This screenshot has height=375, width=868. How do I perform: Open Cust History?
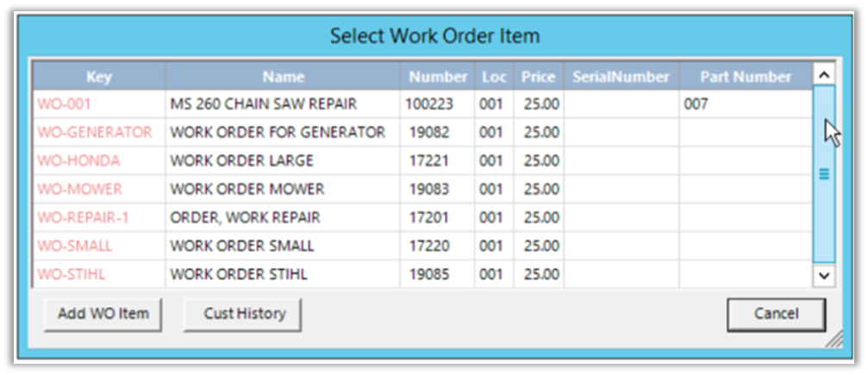click(244, 314)
